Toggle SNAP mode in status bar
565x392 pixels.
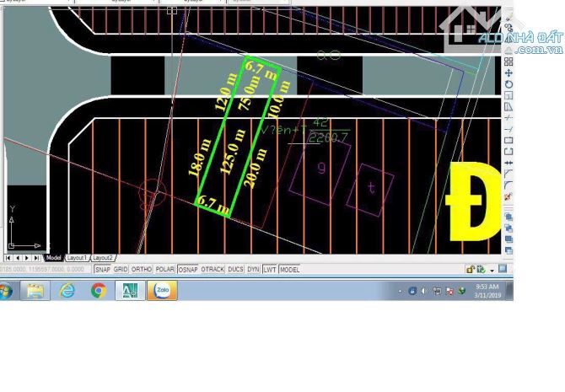(x=102, y=270)
